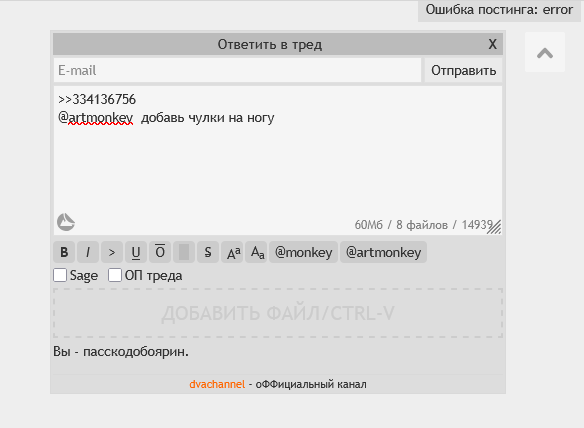Click the ДОБАВИТЬ ФАЙЛ upload area
The width and height of the screenshot is (584, 428).
(x=278, y=313)
